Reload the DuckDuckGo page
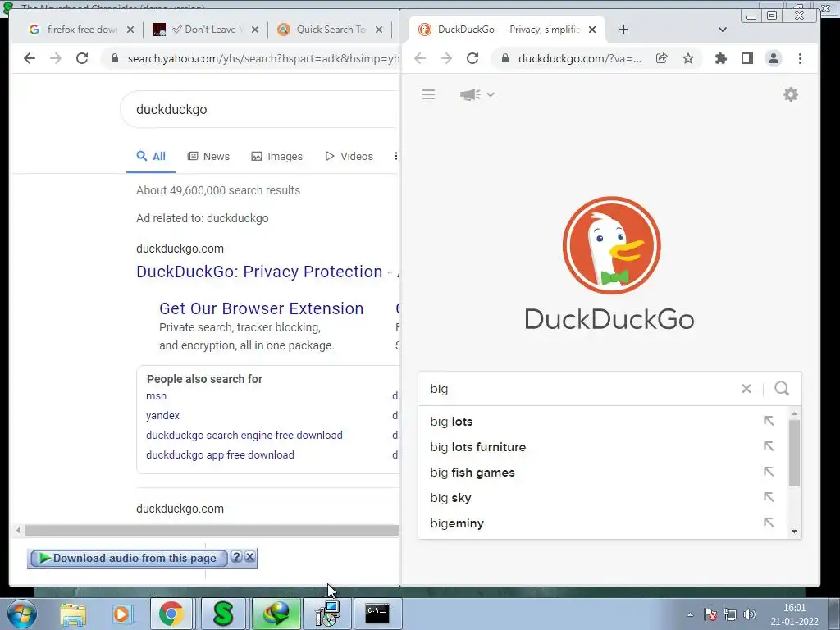 click(472, 58)
